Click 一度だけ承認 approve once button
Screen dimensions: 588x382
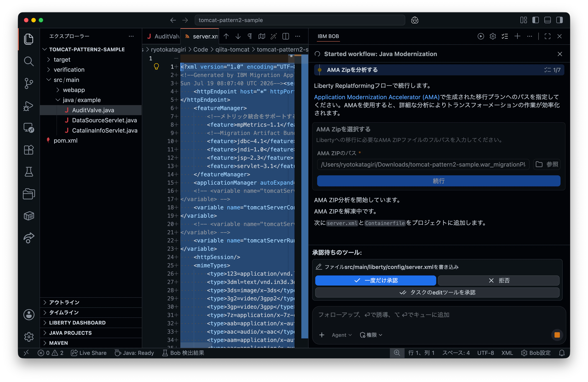[x=375, y=281]
